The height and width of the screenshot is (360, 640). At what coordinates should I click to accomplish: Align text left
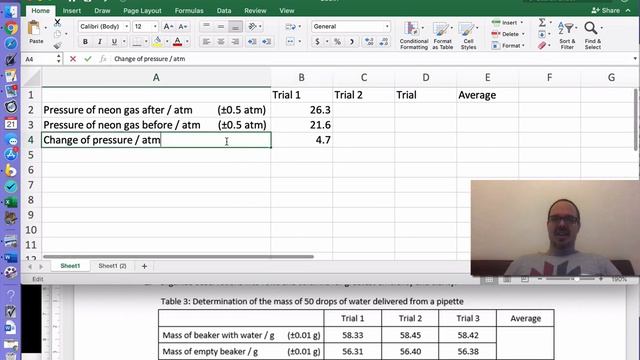pyautogui.click(x=207, y=41)
